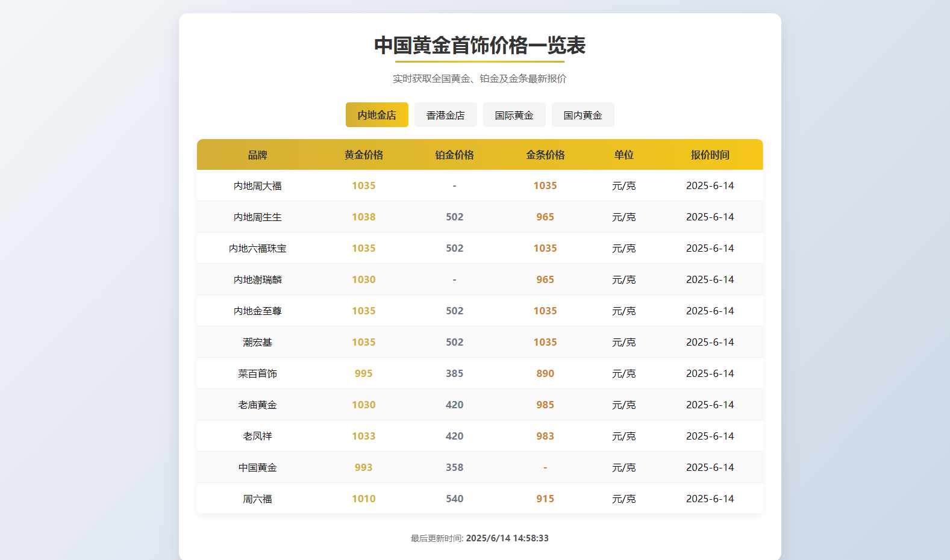
Task: Click gold bar price 965 for 内地谢瑞麟
Action: click(x=545, y=279)
